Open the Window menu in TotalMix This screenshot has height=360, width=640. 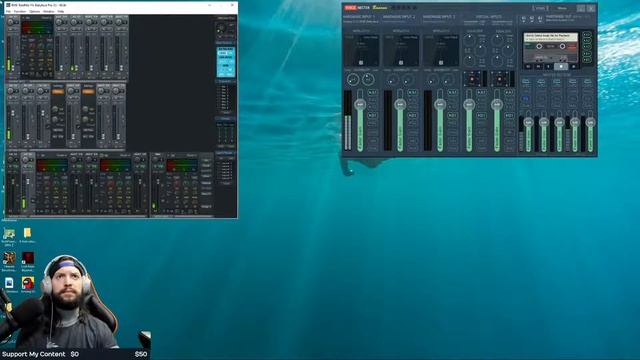coord(49,11)
